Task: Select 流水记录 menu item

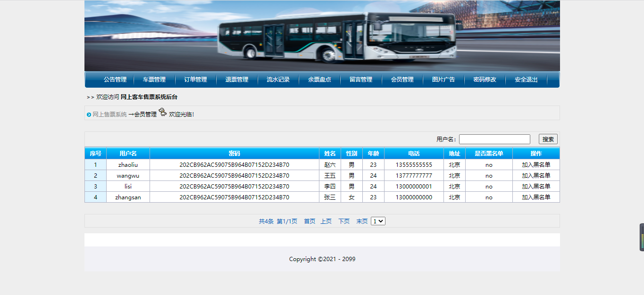Action: (278, 80)
